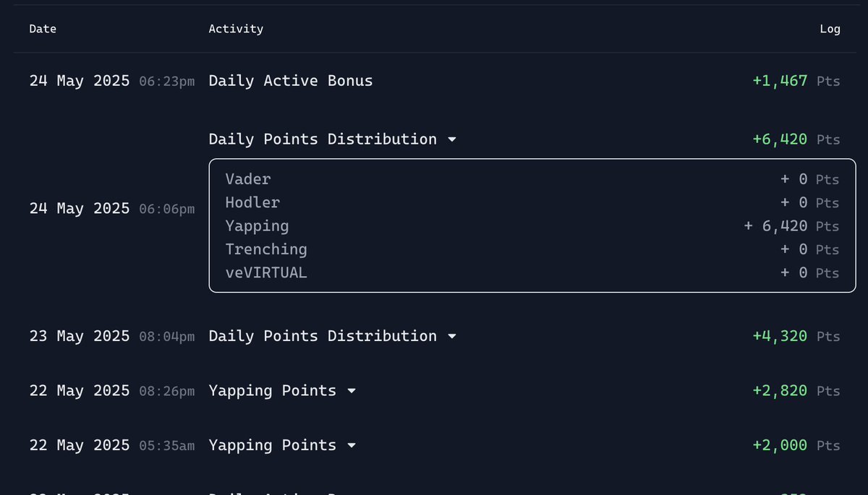This screenshot has width=868, height=495.
Task: Expand the 23 May Daily Points Distribution arrow
Action: pyautogui.click(x=452, y=337)
